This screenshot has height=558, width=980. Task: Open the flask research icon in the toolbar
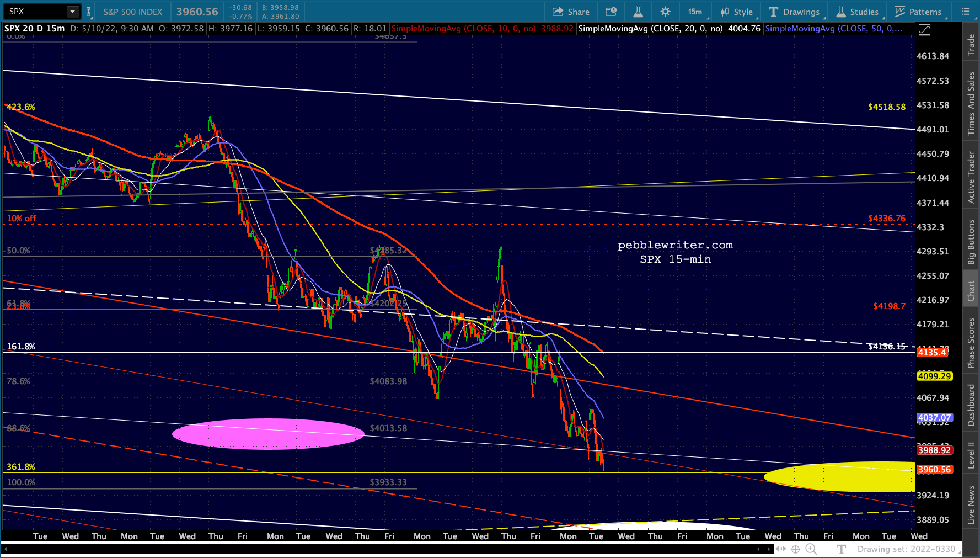tap(638, 12)
